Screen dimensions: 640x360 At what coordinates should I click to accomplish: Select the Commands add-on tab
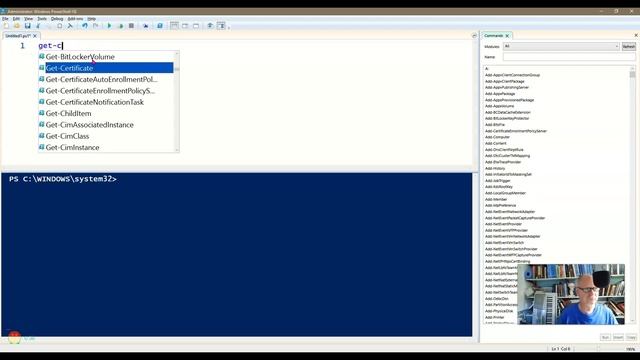pos(493,36)
